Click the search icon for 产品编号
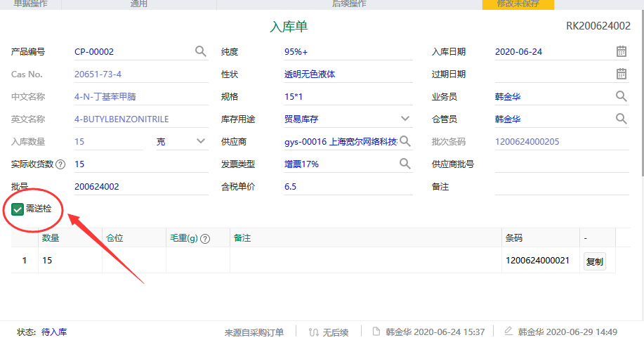Viewport: 644px width, 340px height. (200, 51)
